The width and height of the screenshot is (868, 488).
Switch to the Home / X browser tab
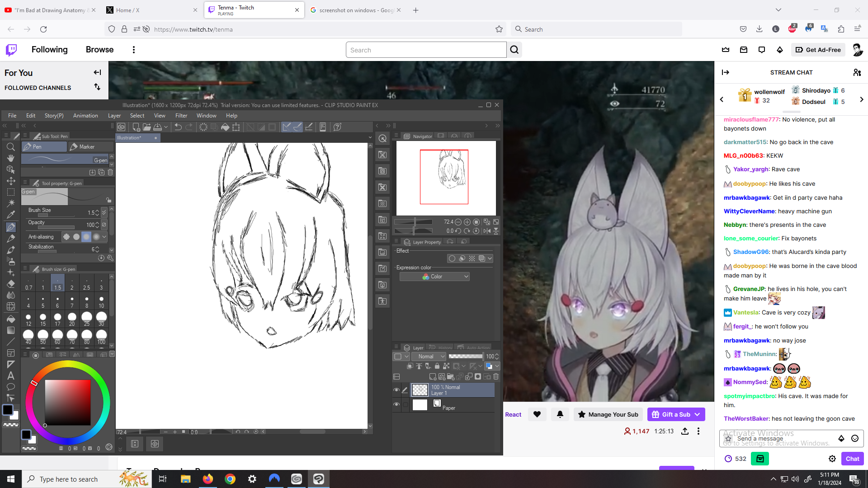coord(151,10)
